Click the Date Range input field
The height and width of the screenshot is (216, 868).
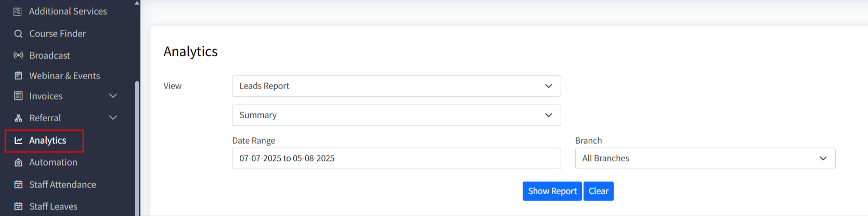click(x=396, y=158)
